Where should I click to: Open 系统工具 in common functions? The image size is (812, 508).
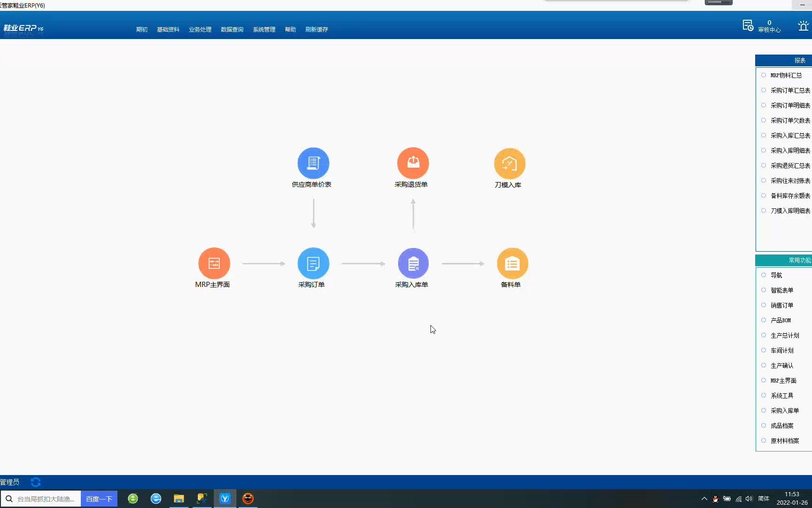[782, 396]
